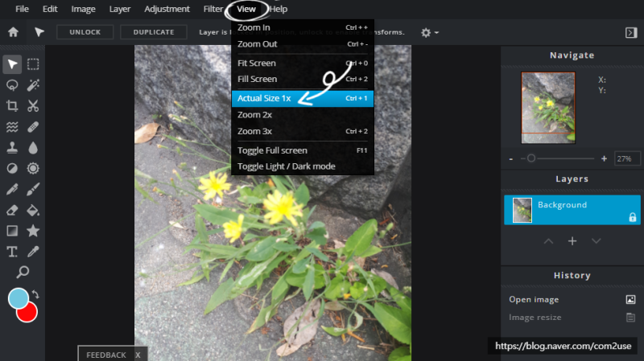The width and height of the screenshot is (644, 361).
Task: Close the Feedback bar with X
Action: coord(138,355)
